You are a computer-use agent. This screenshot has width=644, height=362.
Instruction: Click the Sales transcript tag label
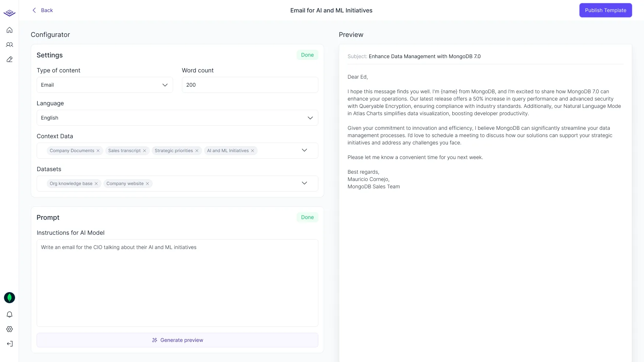point(124,151)
